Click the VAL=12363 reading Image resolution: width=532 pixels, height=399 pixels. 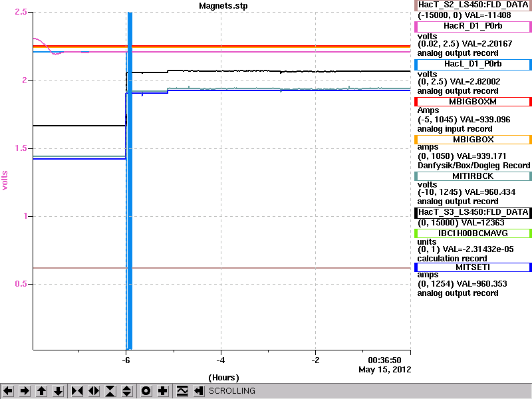tap(483, 223)
